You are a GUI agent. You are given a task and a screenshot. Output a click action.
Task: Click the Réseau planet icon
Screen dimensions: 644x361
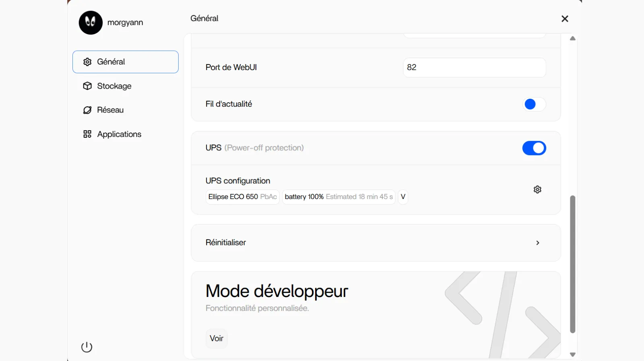[87, 110]
